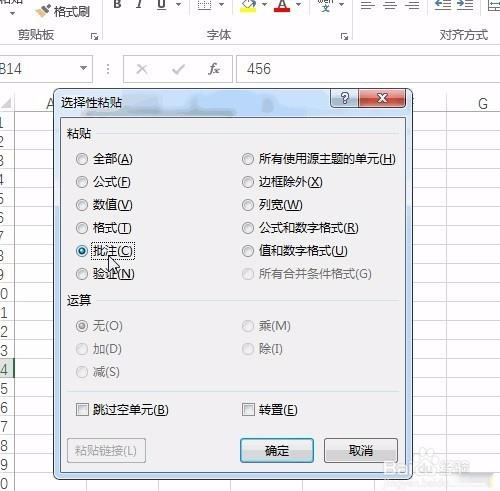Click the 确定 button

(x=277, y=451)
